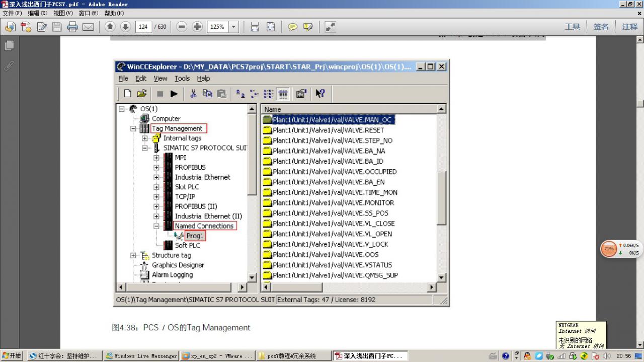644x362 pixels.
Task: Open the attachments panel
Action: pos(9,65)
